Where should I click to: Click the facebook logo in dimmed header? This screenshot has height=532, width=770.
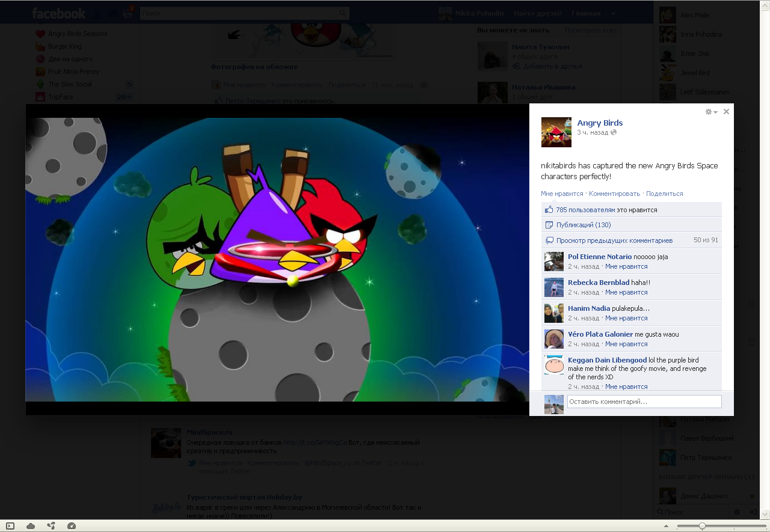[x=58, y=13]
